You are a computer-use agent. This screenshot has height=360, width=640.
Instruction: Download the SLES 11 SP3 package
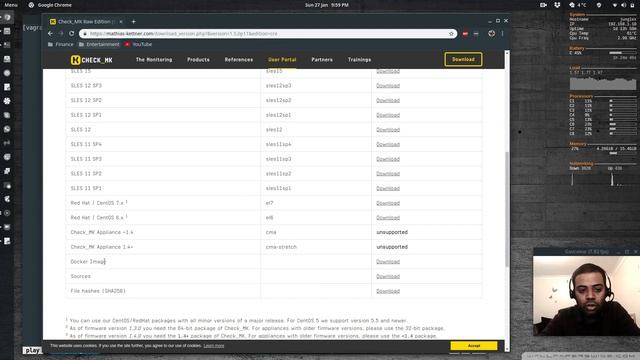click(x=388, y=159)
